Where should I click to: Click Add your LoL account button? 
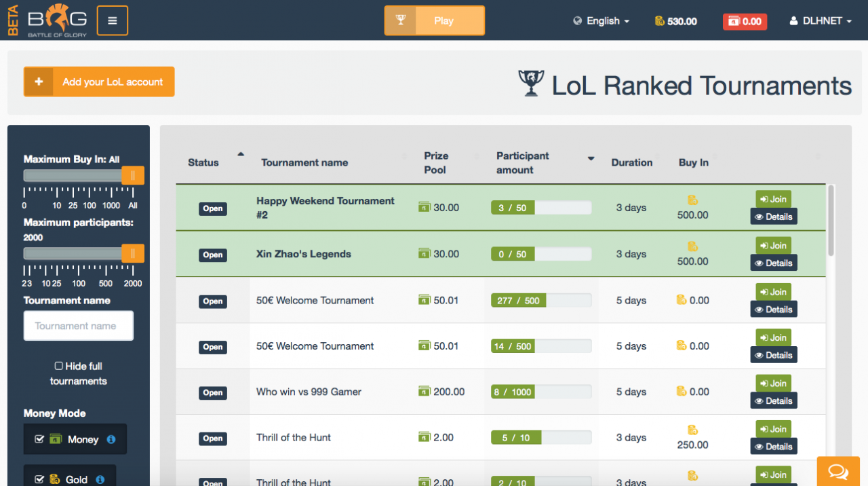[99, 81]
